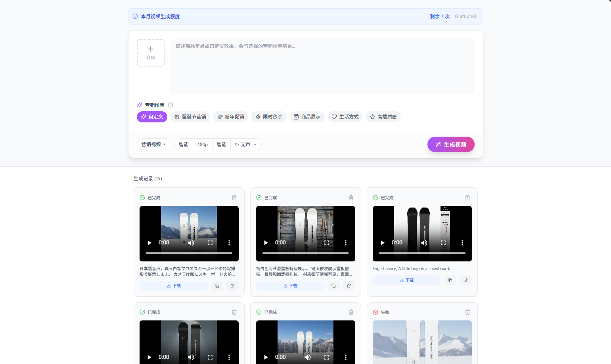
Task: Select the 限时秒杀 marketing scene
Action: [x=269, y=117]
